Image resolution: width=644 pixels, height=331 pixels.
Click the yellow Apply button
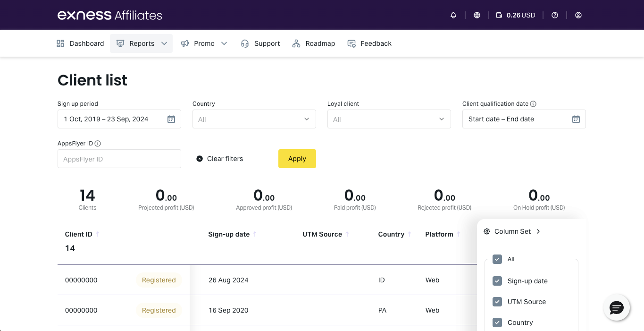coord(297,159)
